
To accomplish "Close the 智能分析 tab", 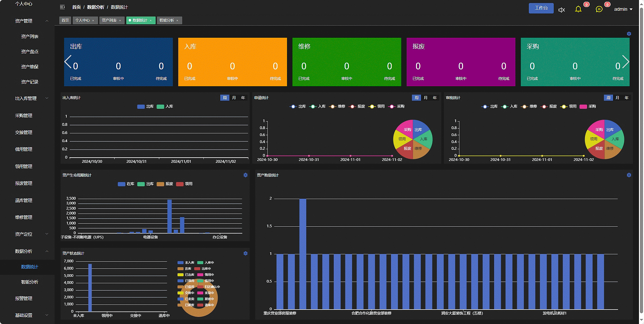I will [x=177, y=21].
